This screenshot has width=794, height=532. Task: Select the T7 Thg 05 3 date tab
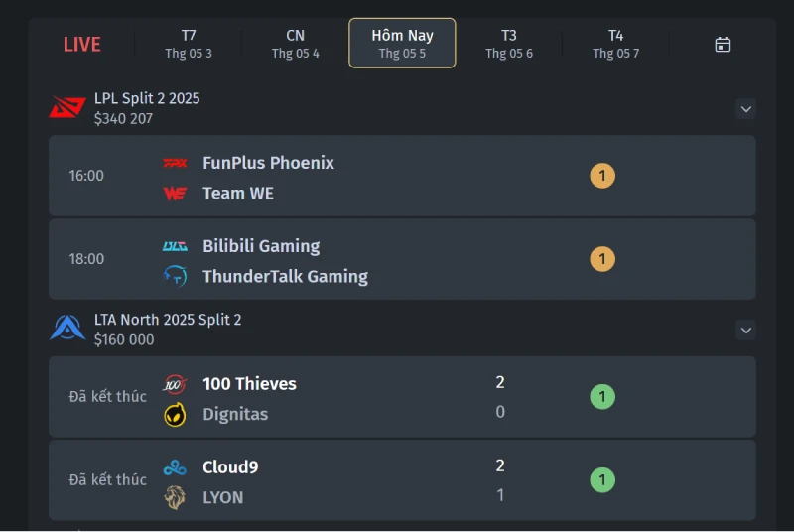pyautogui.click(x=189, y=44)
